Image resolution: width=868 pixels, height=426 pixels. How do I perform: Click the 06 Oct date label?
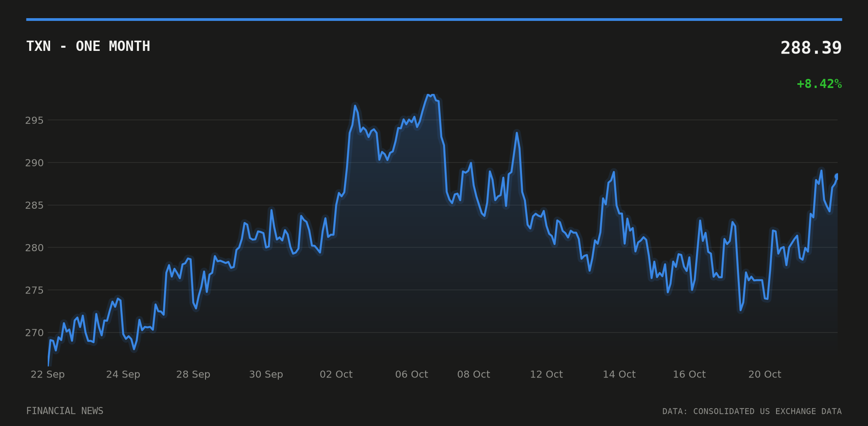tap(412, 374)
